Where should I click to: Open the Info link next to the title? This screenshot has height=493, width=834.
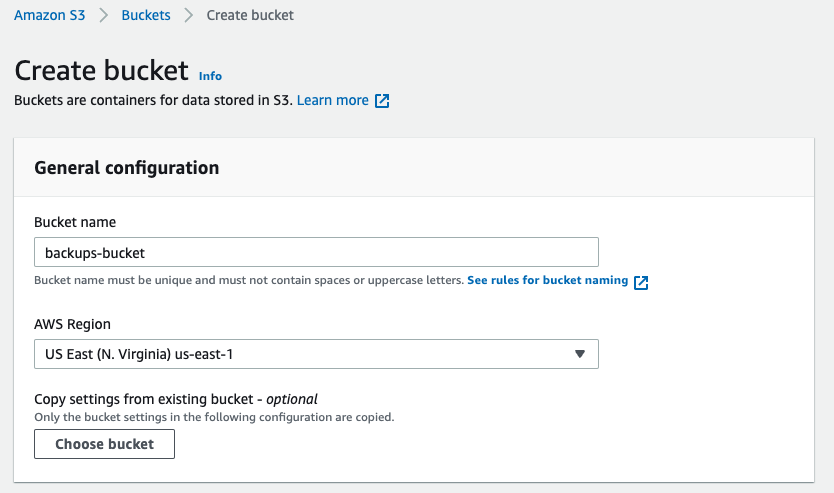210,76
